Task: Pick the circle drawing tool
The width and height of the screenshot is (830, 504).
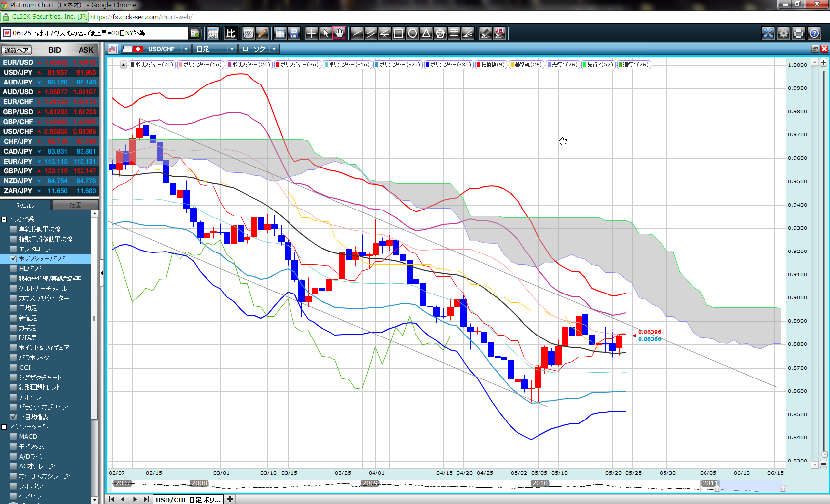Action: pyautogui.click(x=413, y=33)
